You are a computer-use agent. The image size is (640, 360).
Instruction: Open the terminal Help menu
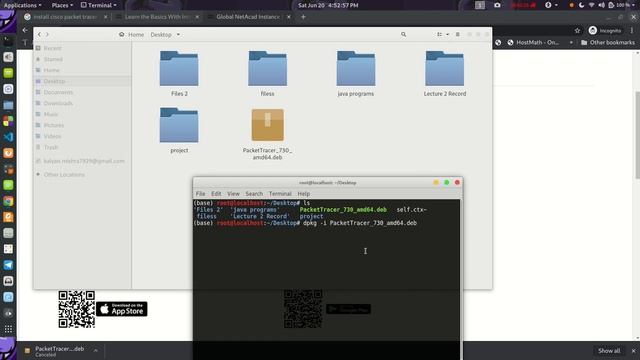point(303,193)
